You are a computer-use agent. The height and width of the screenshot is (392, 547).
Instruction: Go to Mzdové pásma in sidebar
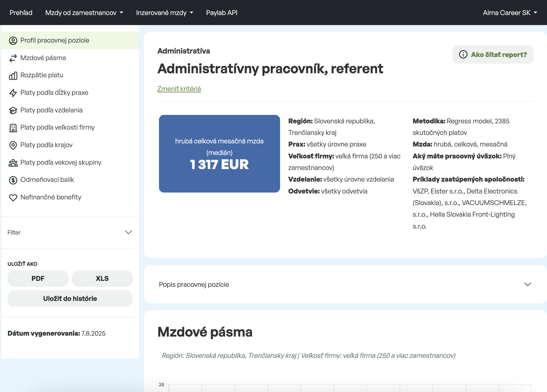pyautogui.click(x=70, y=58)
